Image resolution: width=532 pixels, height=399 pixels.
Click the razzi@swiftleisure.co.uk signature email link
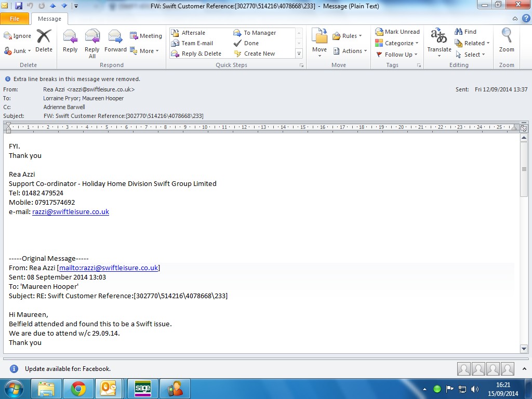[71, 212]
